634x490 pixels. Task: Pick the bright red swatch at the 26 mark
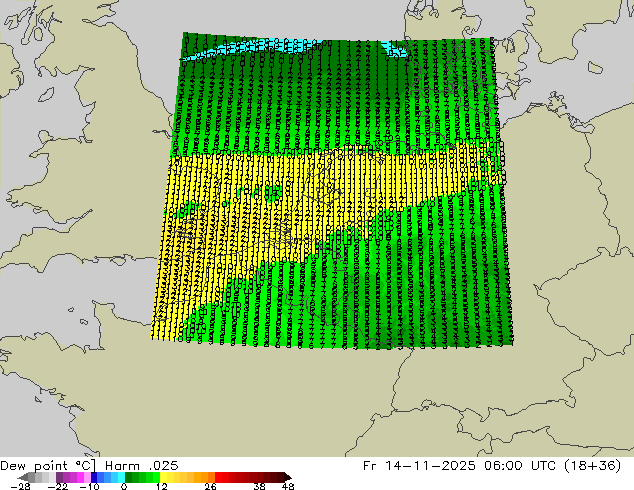click(218, 477)
